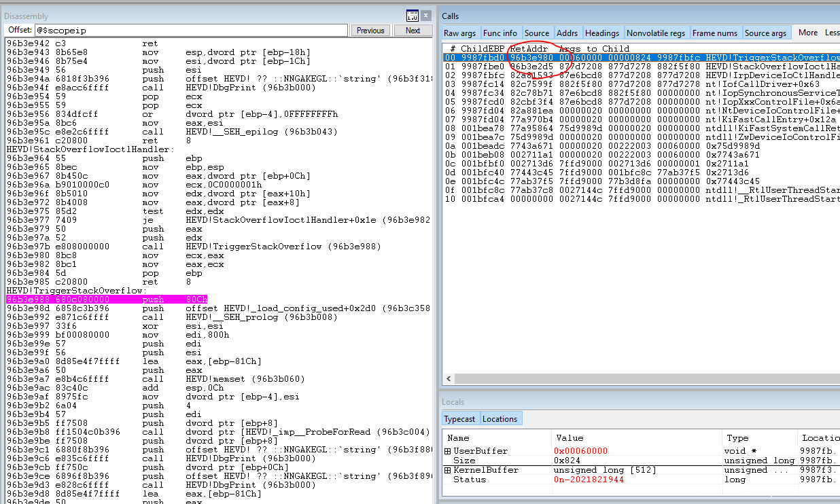Toggle Frame nums in call stack
This screenshot has height=504, width=840.
[x=715, y=33]
